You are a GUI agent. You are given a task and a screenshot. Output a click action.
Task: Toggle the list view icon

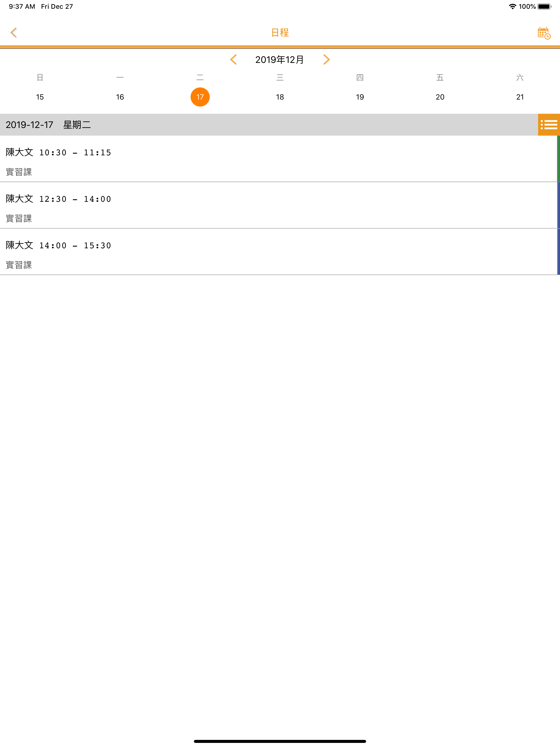[549, 125]
